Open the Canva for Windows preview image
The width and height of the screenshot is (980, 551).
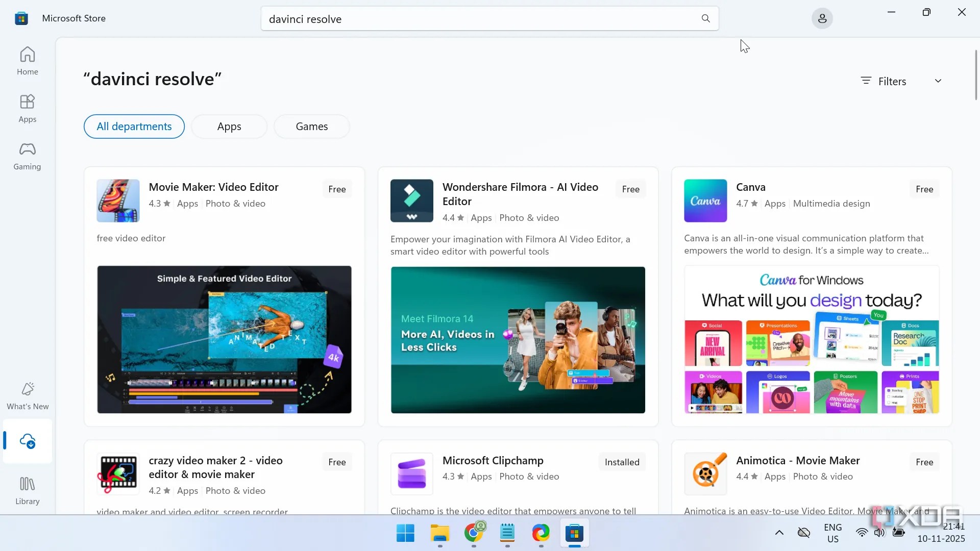812,339
